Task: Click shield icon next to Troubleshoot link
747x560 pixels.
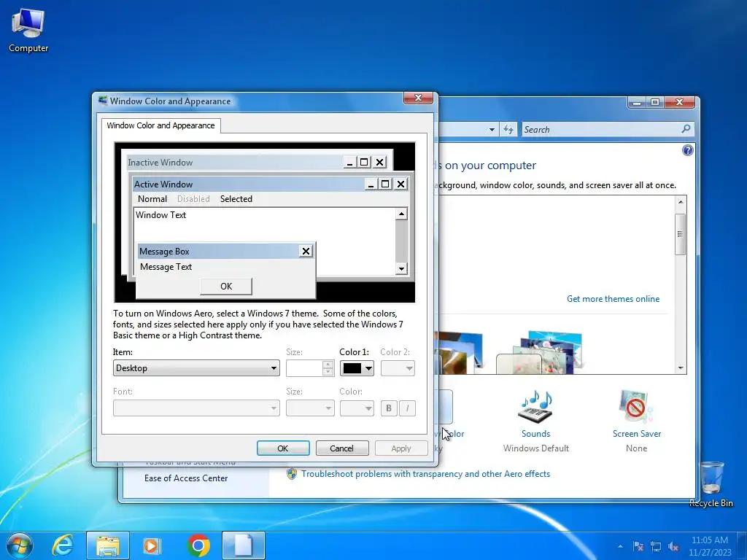Action: pos(292,474)
